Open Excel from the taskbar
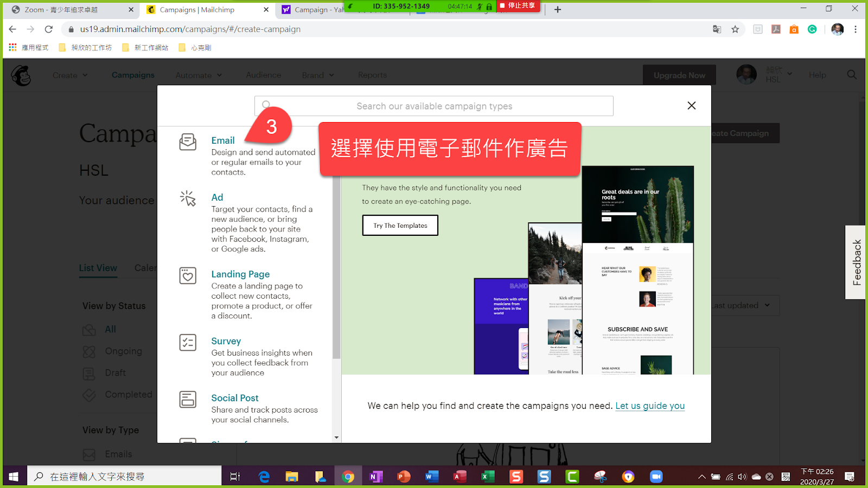 [488, 477]
